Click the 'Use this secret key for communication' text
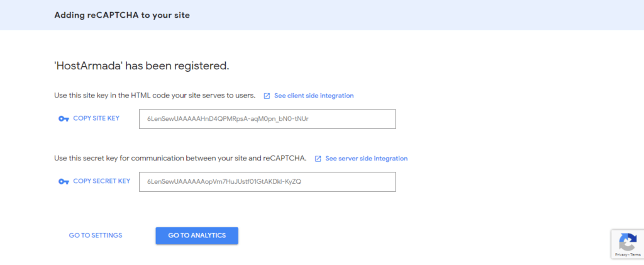 180,159
